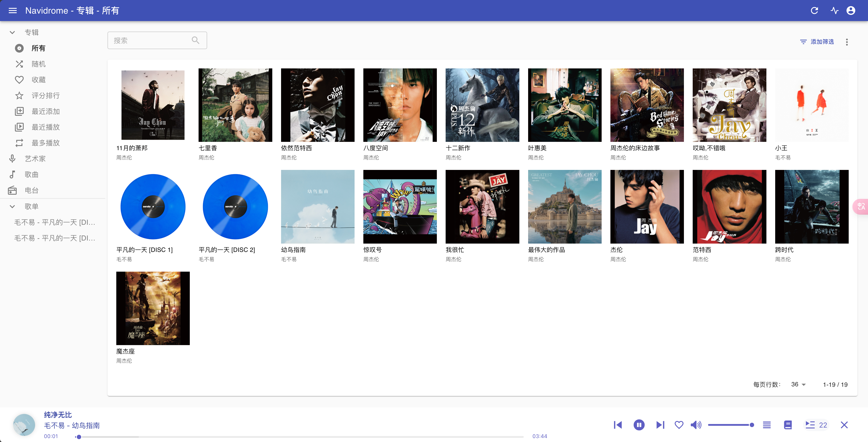Open 收藏 favorites albums
The image size is (868, 442).
[x=53, y=80]
